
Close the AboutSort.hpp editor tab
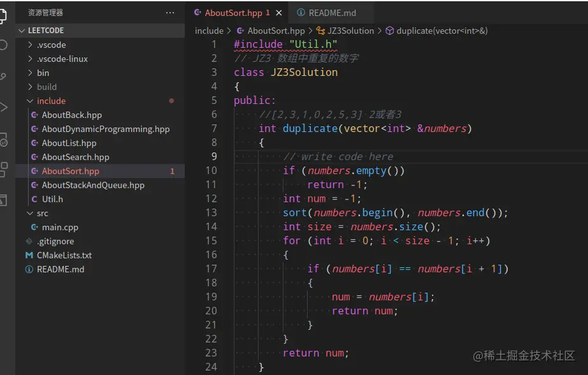(278, 13)
